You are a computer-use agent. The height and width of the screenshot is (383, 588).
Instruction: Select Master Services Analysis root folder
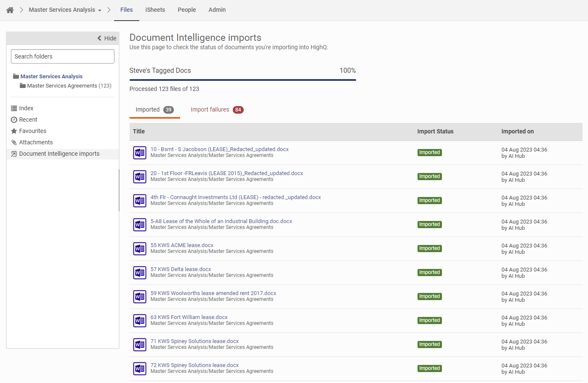[51, 77]
